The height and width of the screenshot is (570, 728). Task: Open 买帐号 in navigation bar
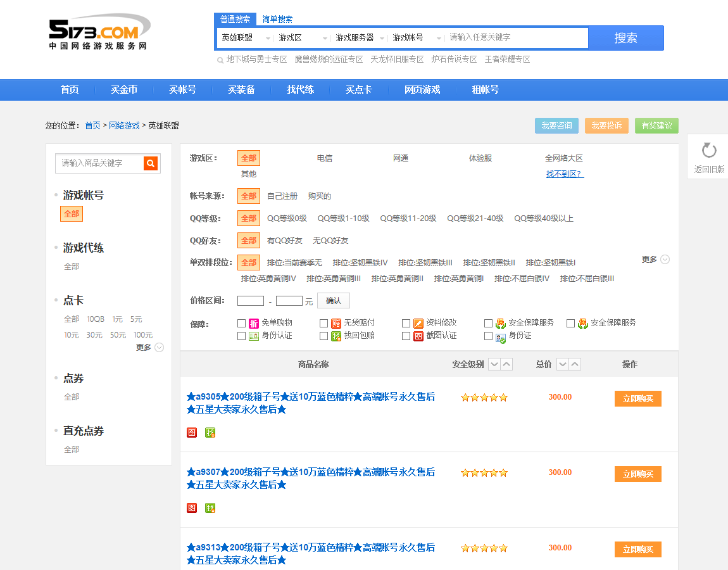coord(182,90)
